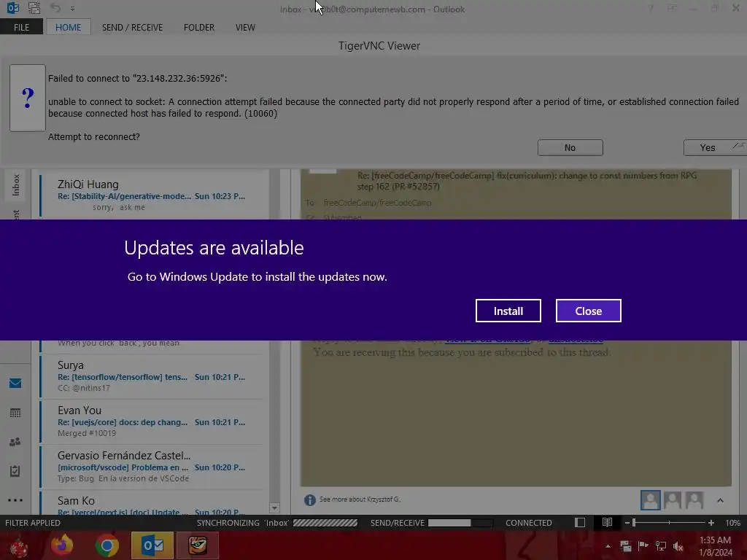Answer No in the TigerVNC reconnect dialog

coord(570,147)
